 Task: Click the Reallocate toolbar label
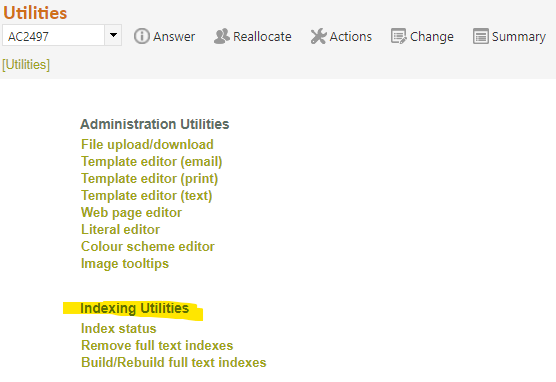click(262, 37)
